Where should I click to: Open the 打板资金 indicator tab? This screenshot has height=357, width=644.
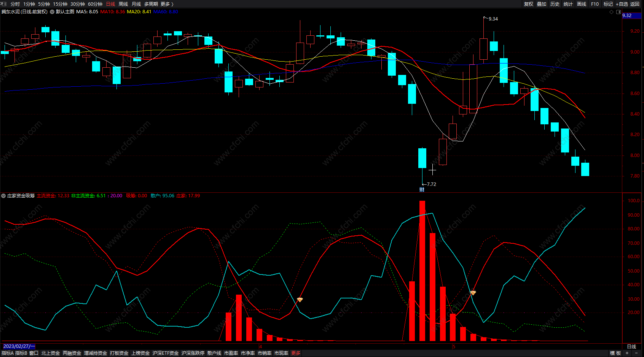tap(119, 353)
